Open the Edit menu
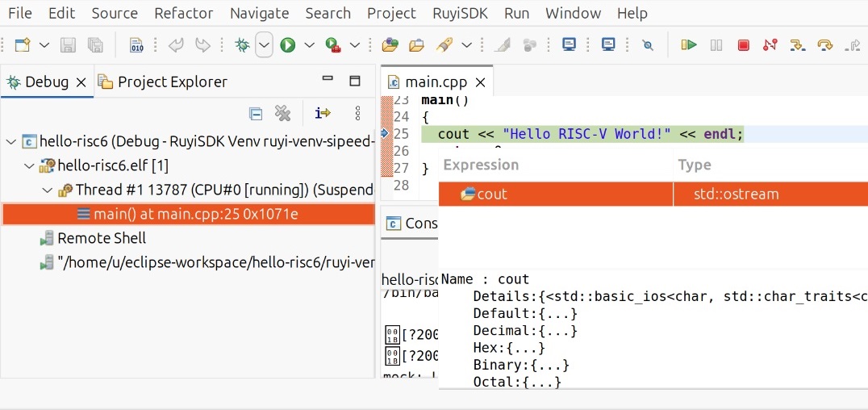Viewport: 868px width, 410px height. click(x=61, y=13)
